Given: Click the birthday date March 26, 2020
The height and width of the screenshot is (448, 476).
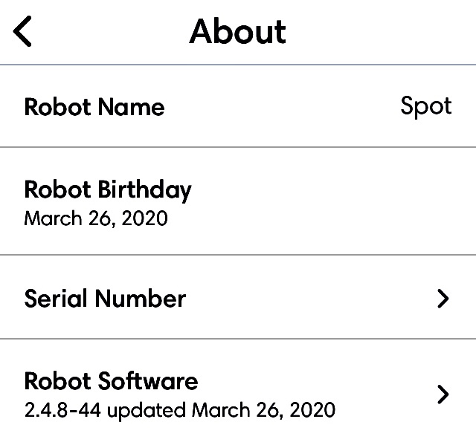Looking at the screenshot, I should pos(96,218).
